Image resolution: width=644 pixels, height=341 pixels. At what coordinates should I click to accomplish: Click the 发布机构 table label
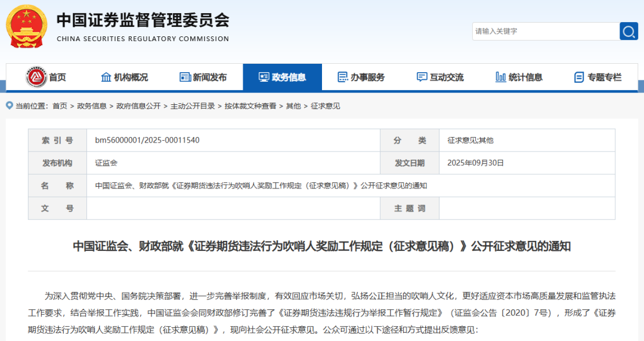coord(57,163)
